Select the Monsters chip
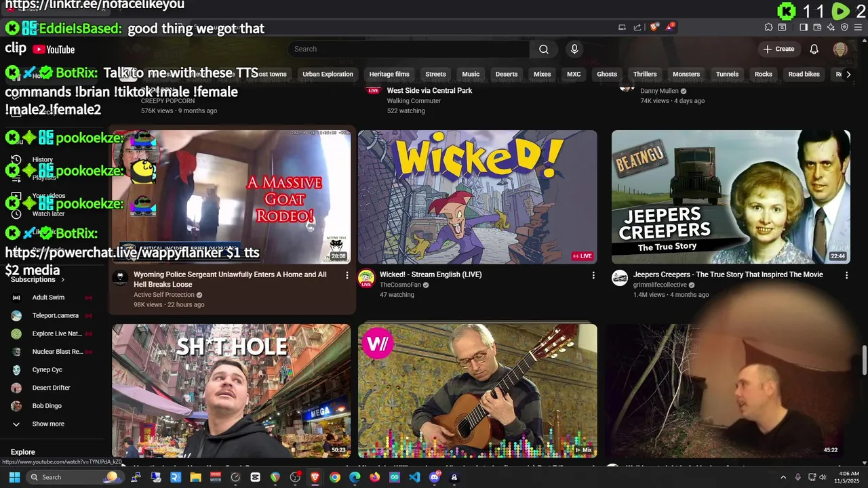The image size is (868, 488). (x=686, y=74)
